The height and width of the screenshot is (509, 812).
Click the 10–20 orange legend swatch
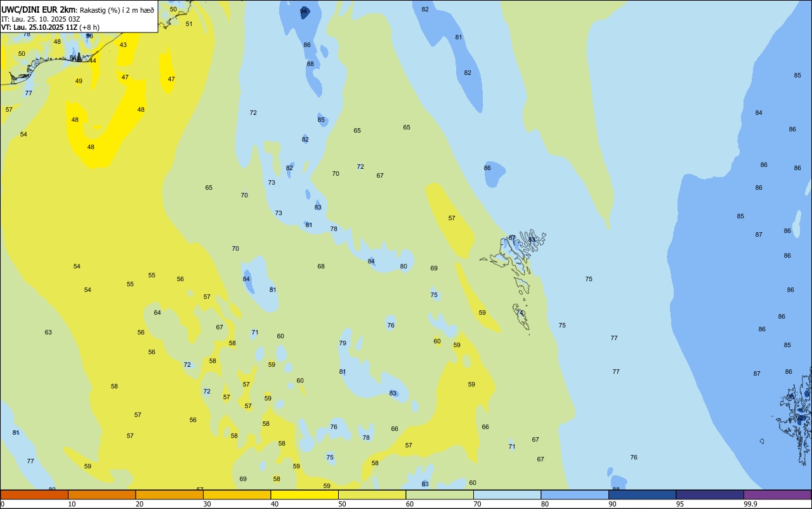pyautogui.click(x=101, y=494)
